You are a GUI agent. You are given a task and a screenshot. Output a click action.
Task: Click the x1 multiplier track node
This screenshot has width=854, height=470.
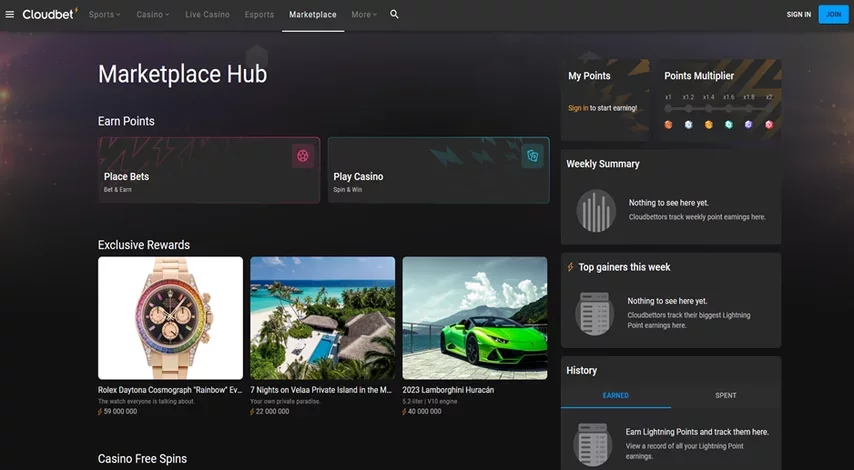click(668, 108)
